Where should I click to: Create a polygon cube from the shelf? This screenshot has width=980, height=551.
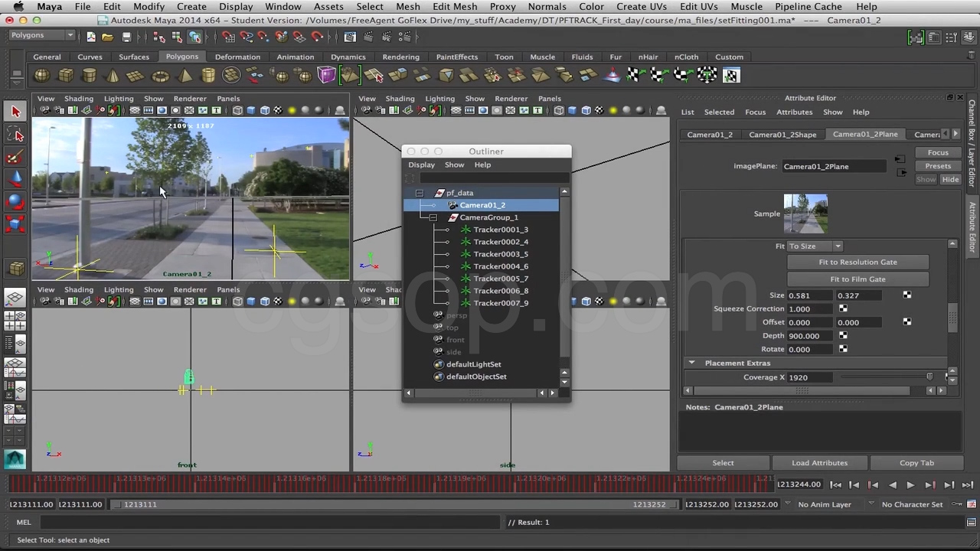click(x=66, y=75)
